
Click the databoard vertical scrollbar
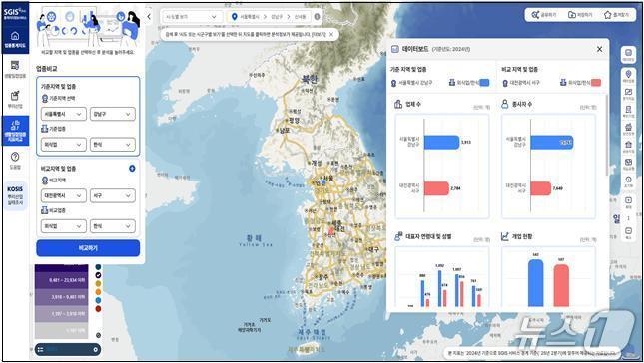coord(607,136)
